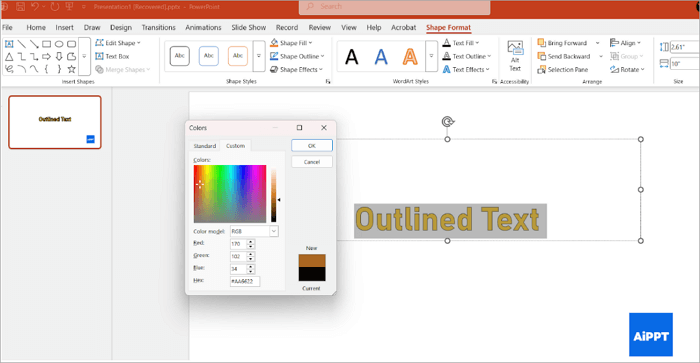Open the WordArt Styles dialog launcher
Screen dimensions: 700x363
(x=494, y=81)
